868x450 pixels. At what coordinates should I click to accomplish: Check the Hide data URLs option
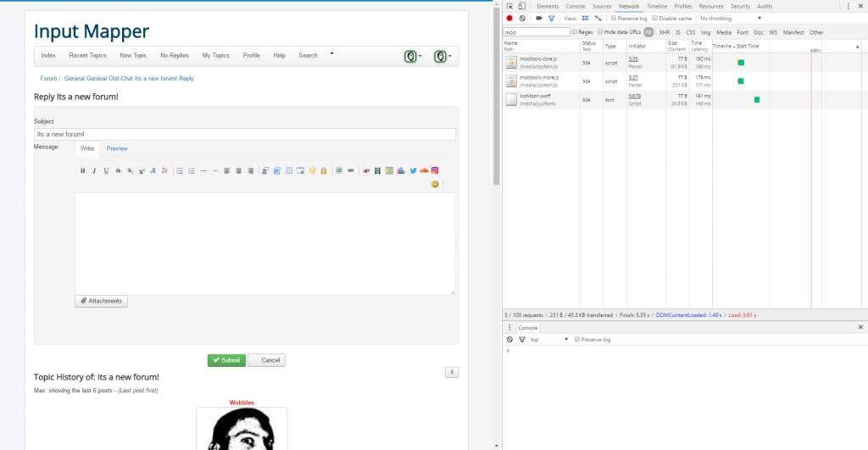pyautogui.click(x=600, y=32)
